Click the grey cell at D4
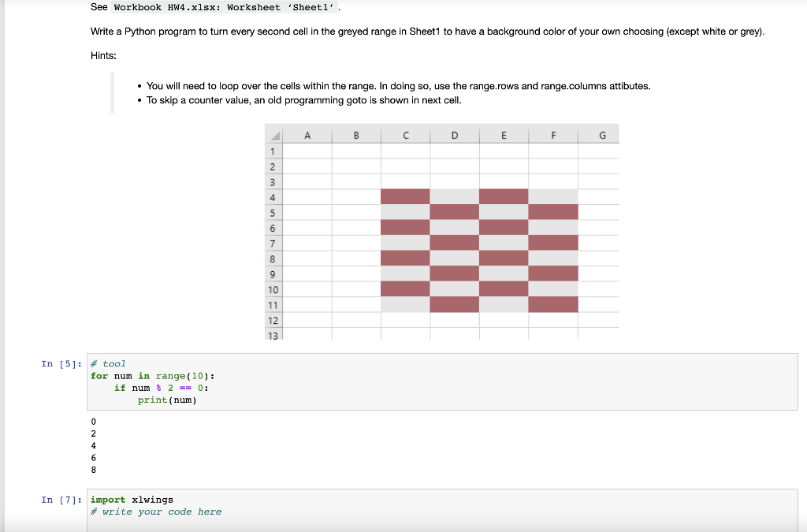This screenshot has width=807, height=532. [455, 196]
